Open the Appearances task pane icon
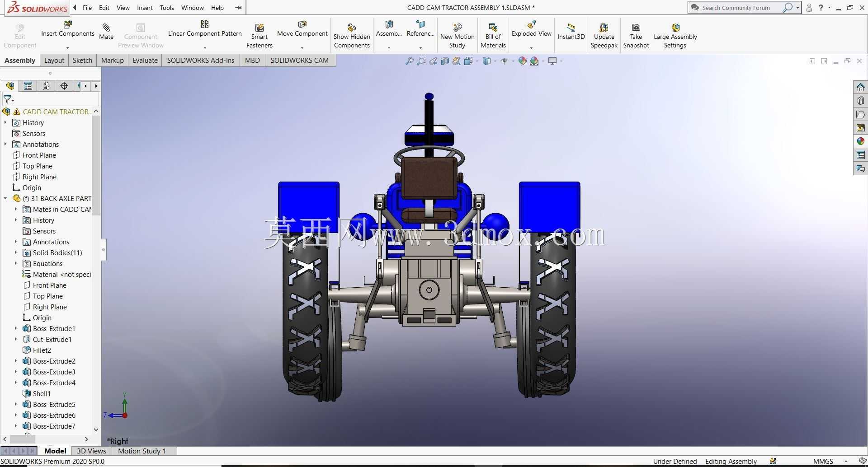The image size is (868, 467). click(860, 141)
